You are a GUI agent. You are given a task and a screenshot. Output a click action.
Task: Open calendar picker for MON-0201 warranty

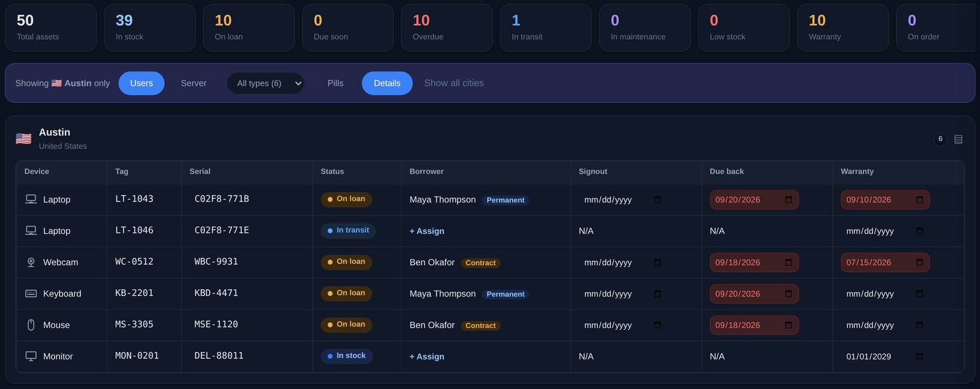[919, 357]
